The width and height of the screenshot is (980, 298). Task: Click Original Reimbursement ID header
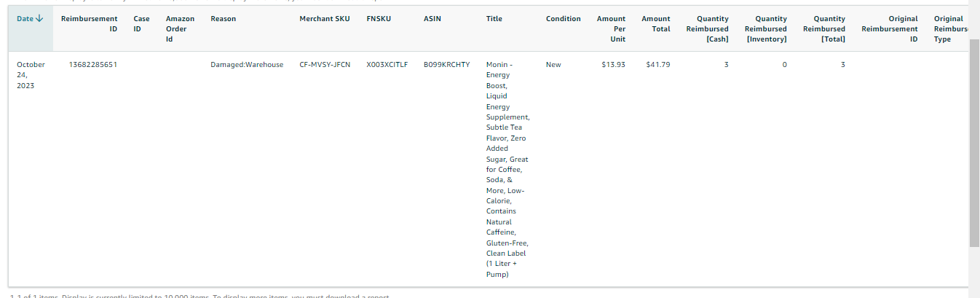coord(890,29)
